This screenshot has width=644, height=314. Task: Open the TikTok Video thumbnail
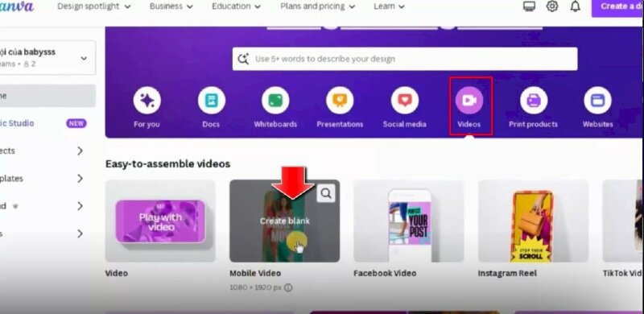pyautogui.click(x=623, y=221)
